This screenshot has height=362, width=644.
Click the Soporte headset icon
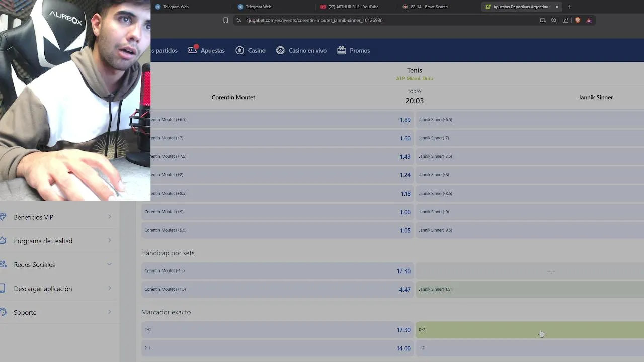click(3, 312)
